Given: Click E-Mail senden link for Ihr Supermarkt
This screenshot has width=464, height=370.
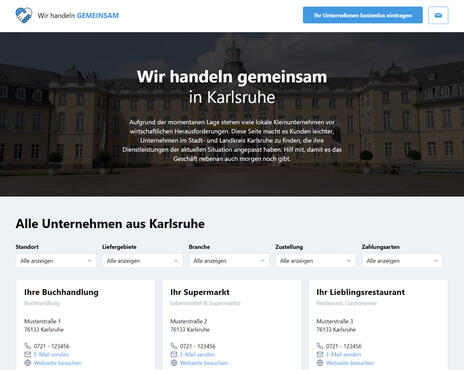Looking at the screenshot, I should click(x=197, y=354).
